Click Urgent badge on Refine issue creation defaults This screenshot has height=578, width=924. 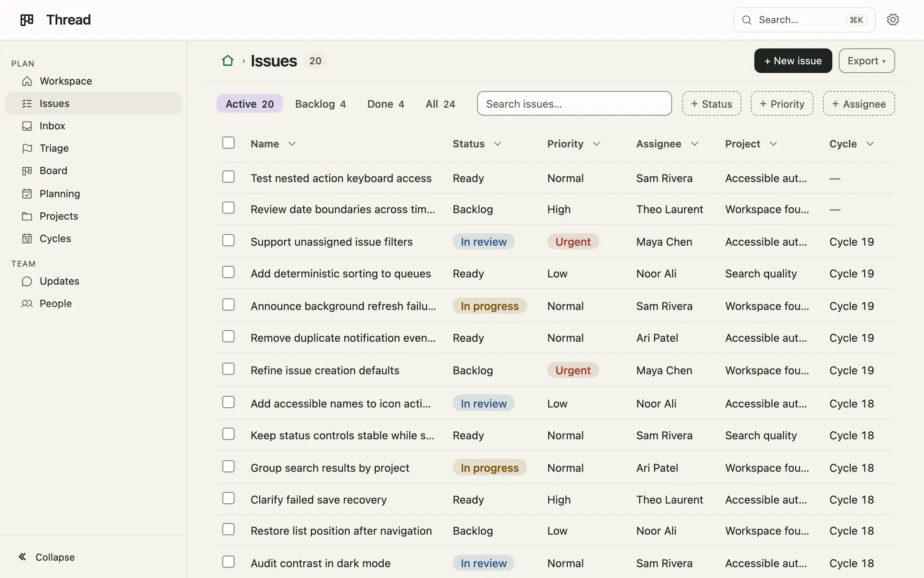pyautogui.click(x=573, y=370)
